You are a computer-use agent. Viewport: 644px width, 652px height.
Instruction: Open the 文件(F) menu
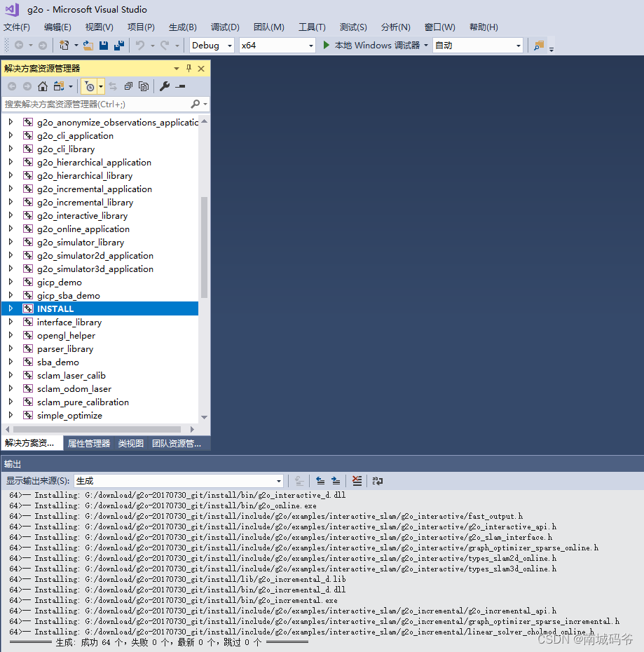pyautogui.click(x=17, y=27)
